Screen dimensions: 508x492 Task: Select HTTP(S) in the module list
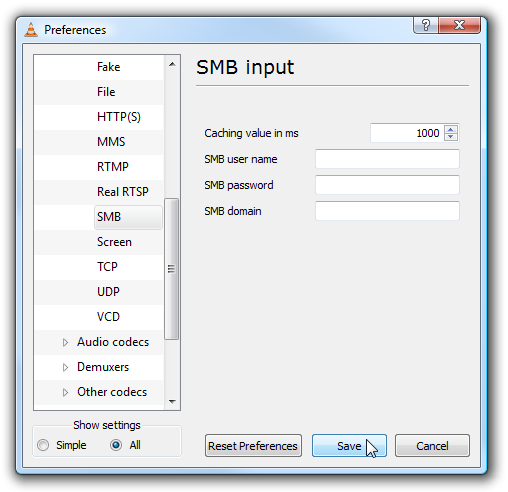(x=119, y=117)
